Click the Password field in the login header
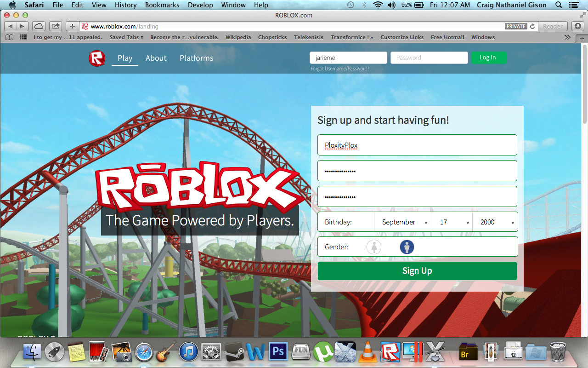Screen dimensions: 588x368 429,58
